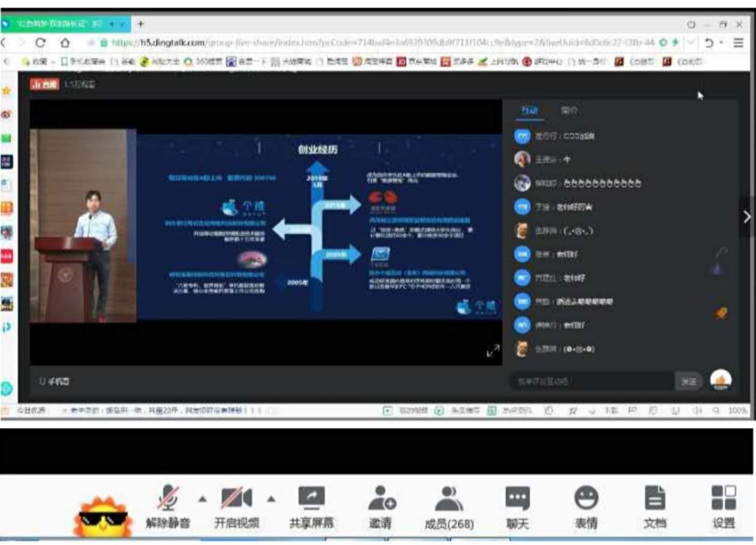Select the 互动 interaction tab
The width and height of the screenshot is (756, 545).
click(x=529, y=111)
